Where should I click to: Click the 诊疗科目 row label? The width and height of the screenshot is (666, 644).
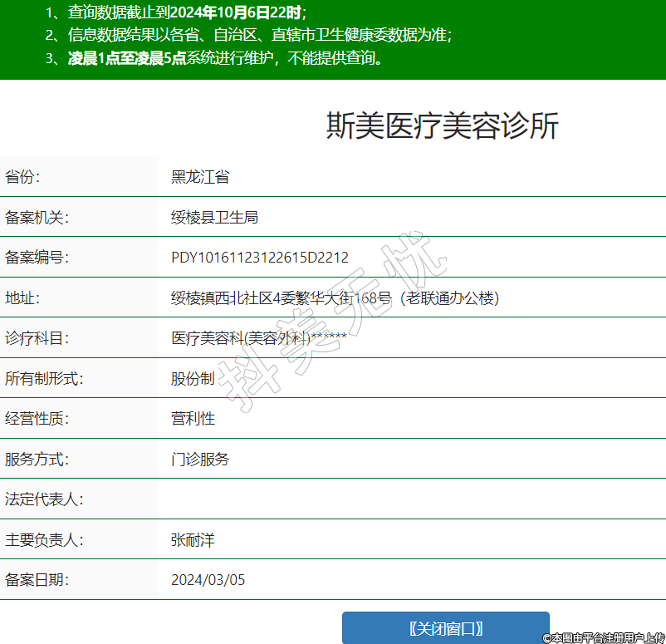[x=36, y=338]
